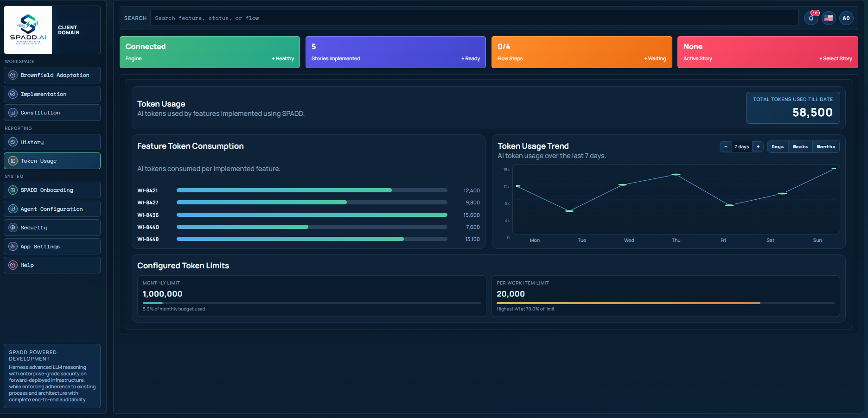The height and width of the screenshot is (418, 868).
Task: Click the CLIENT DOMAIN label
Action: click(69, 30)
